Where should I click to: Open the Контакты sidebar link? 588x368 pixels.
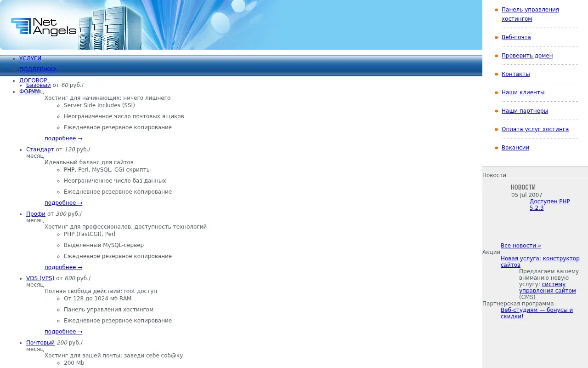[516, 74]
